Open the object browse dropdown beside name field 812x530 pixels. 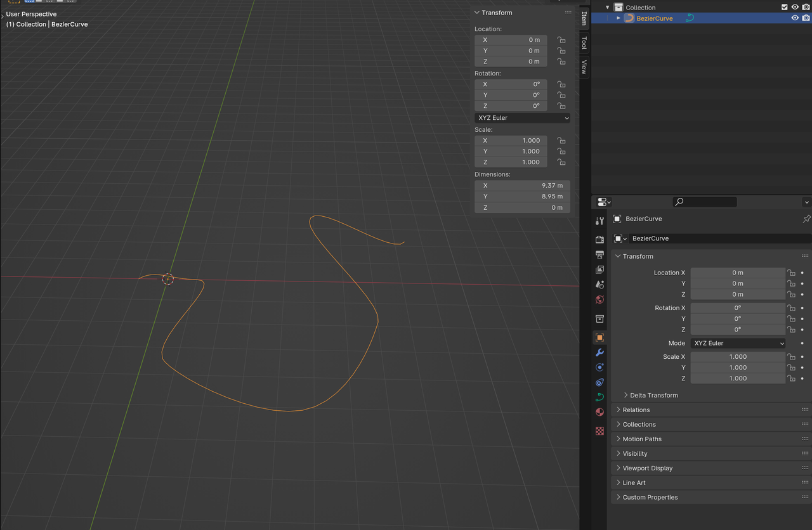pyautogui.click(x=620, y=238)
